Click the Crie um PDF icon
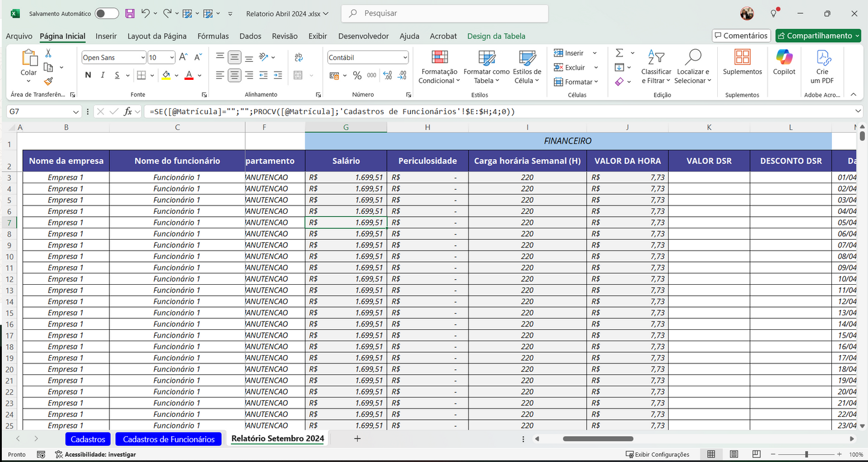 pyautogui.click(x=822, y=64)
